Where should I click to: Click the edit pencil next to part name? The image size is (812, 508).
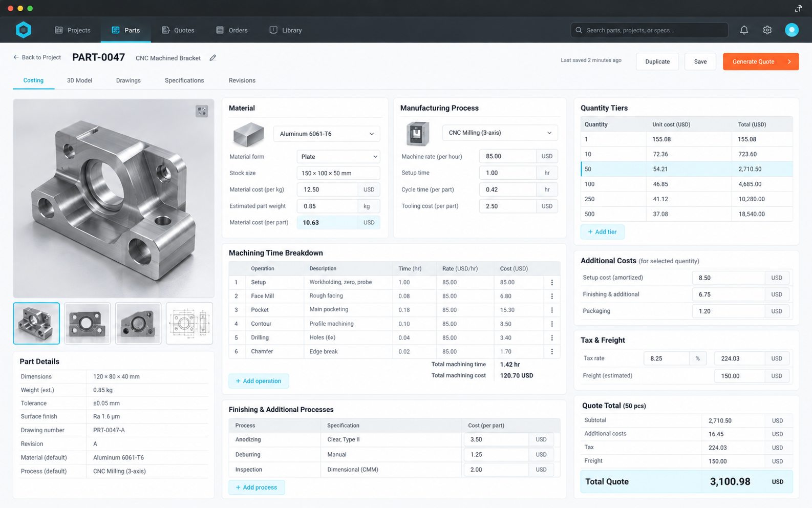tap(213, 58)
